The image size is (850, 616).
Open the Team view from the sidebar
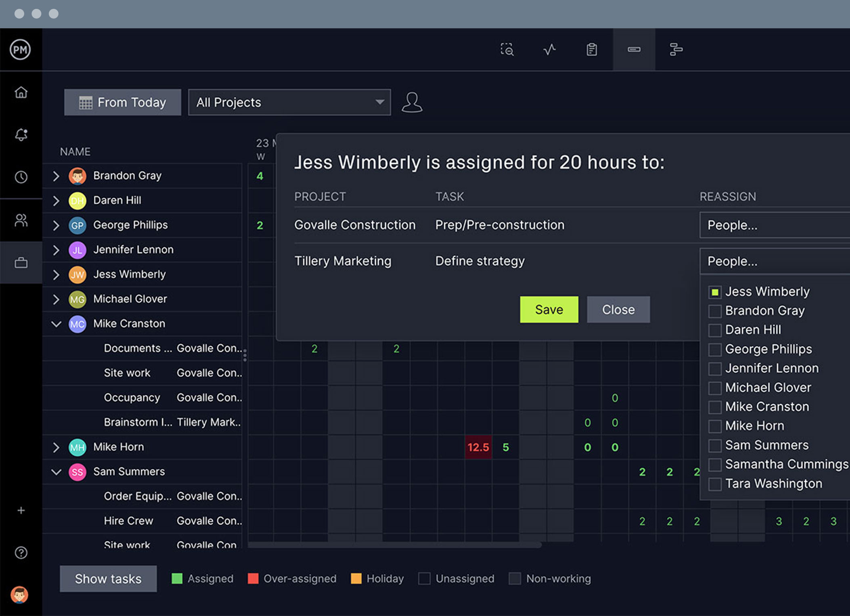21,220
